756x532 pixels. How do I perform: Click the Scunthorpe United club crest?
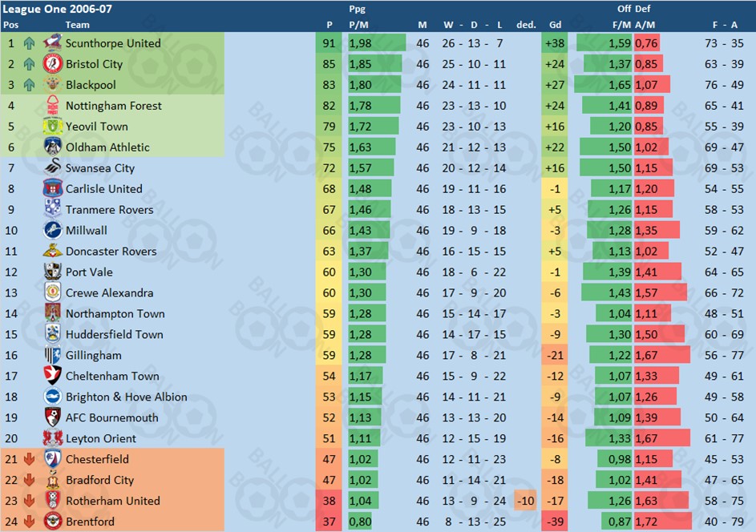(53, 43)
